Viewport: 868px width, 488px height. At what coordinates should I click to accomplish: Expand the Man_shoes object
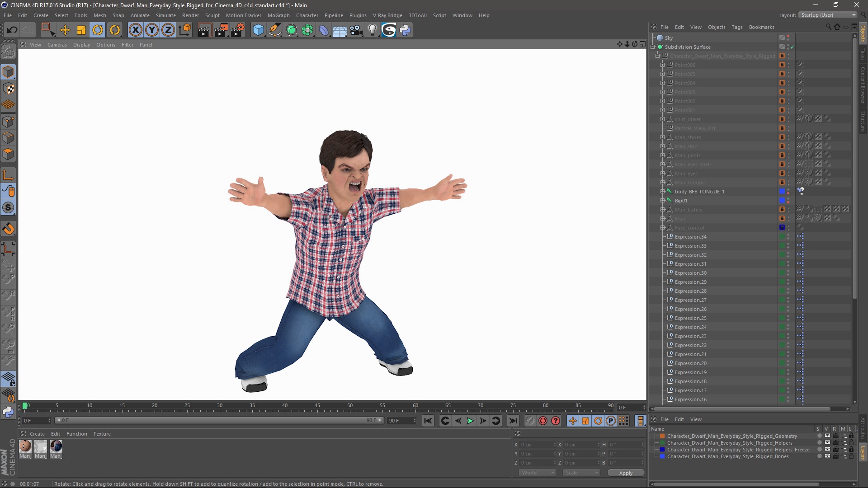click(x=663, y=137)
